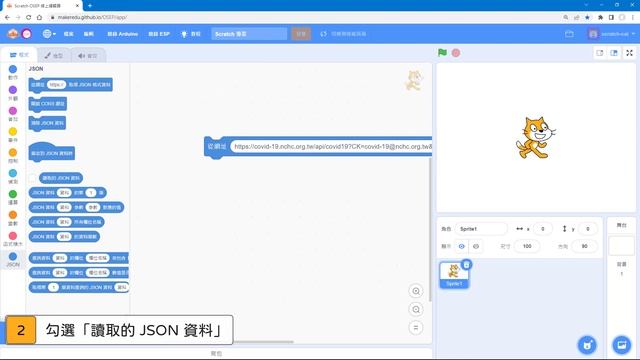Select the stage backdrop thumbnail

pos(621,246)
